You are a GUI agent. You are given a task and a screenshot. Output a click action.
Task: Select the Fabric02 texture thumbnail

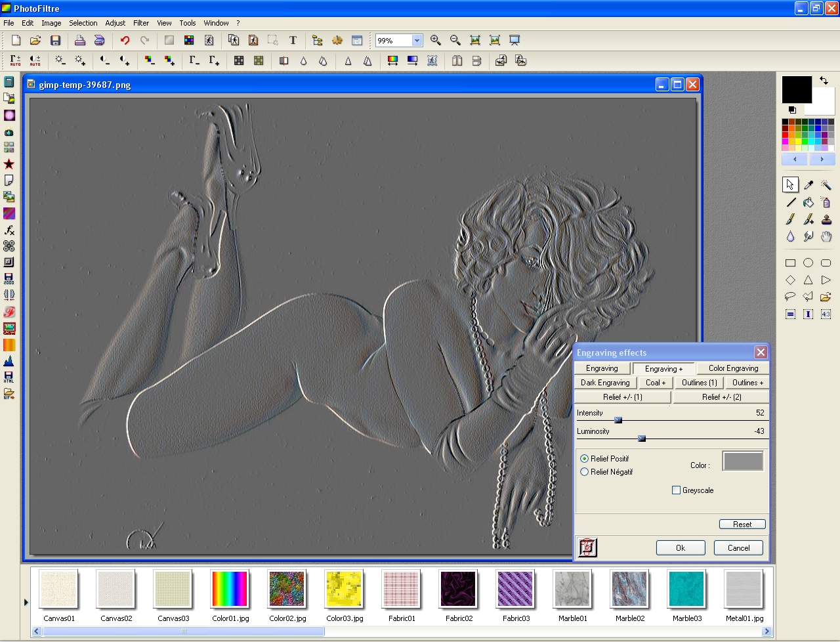(458, 589)
